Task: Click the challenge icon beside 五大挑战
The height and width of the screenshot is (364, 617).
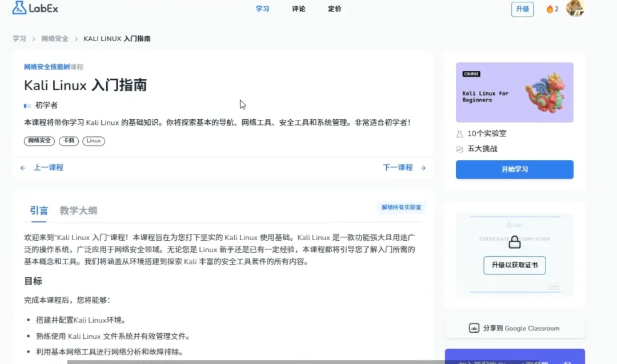Action: point(459,149)
